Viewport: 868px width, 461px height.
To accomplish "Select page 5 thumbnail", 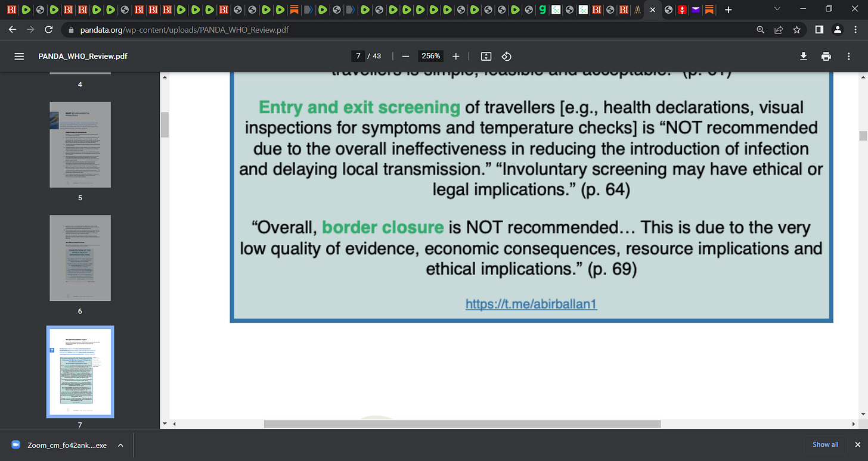I will (80, 145).
